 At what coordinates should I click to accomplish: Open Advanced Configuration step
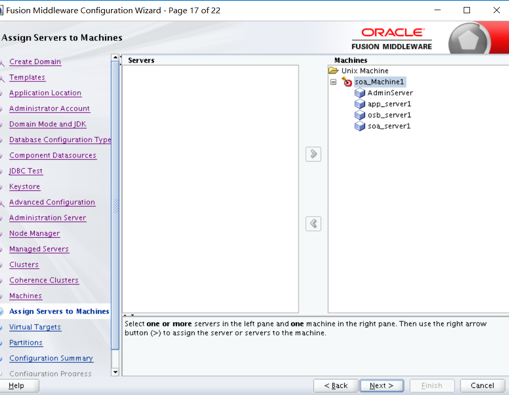click(52, 202)
